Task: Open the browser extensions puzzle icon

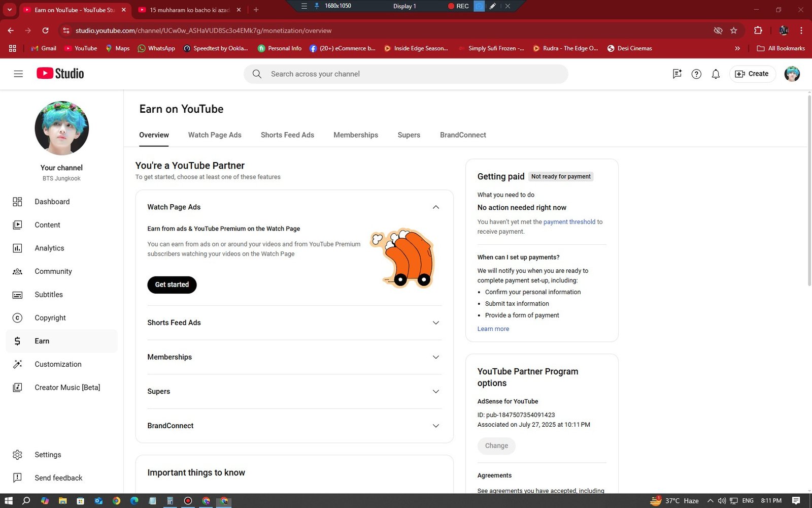Action: click(x=758, y=30)
